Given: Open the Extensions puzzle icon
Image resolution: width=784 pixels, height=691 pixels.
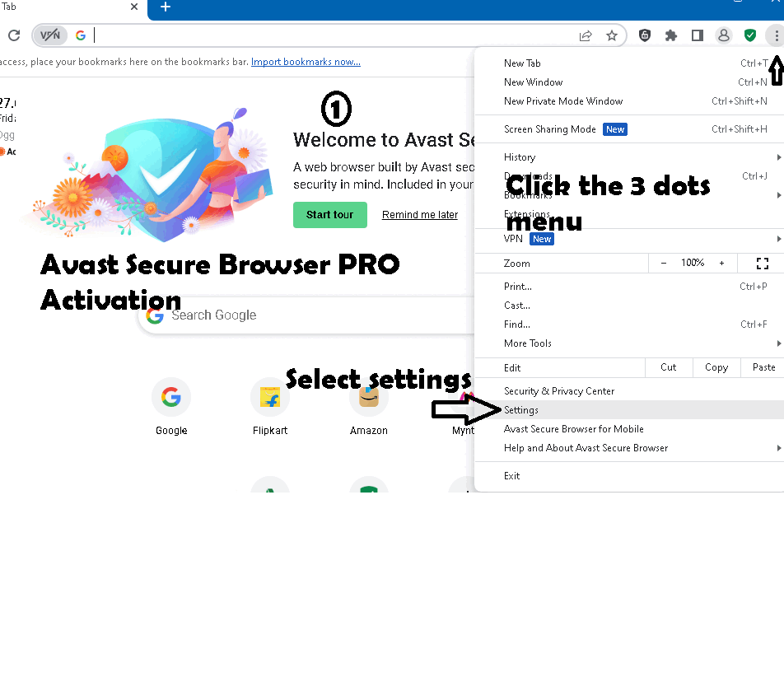Looking at the screenshot, I should coord(670,35).
